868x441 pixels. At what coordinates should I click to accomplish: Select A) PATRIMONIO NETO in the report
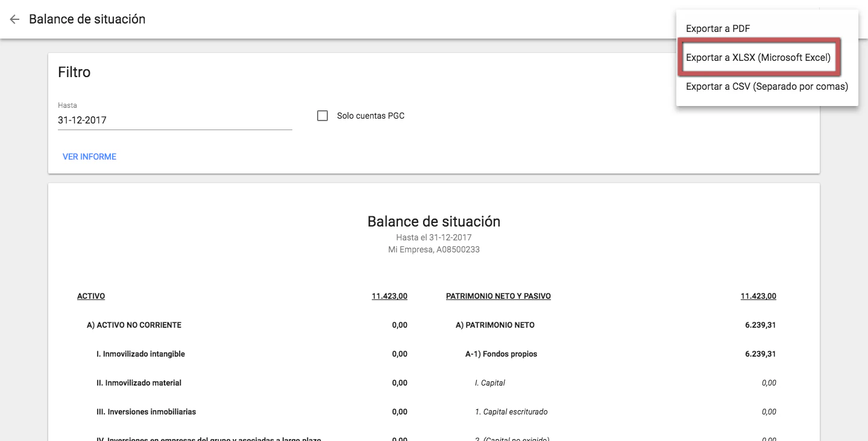495,325
